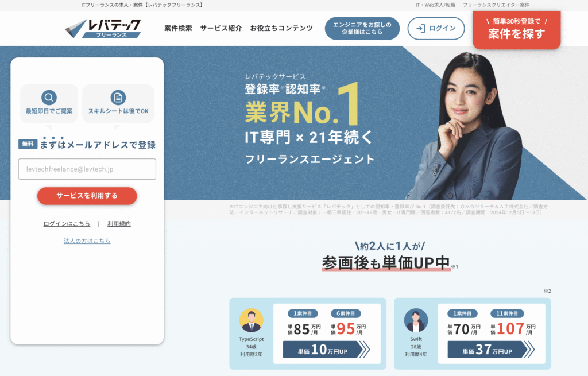
Task: Click the document icon above スキルシートは後でOK
Action: [x=118, y=98]
